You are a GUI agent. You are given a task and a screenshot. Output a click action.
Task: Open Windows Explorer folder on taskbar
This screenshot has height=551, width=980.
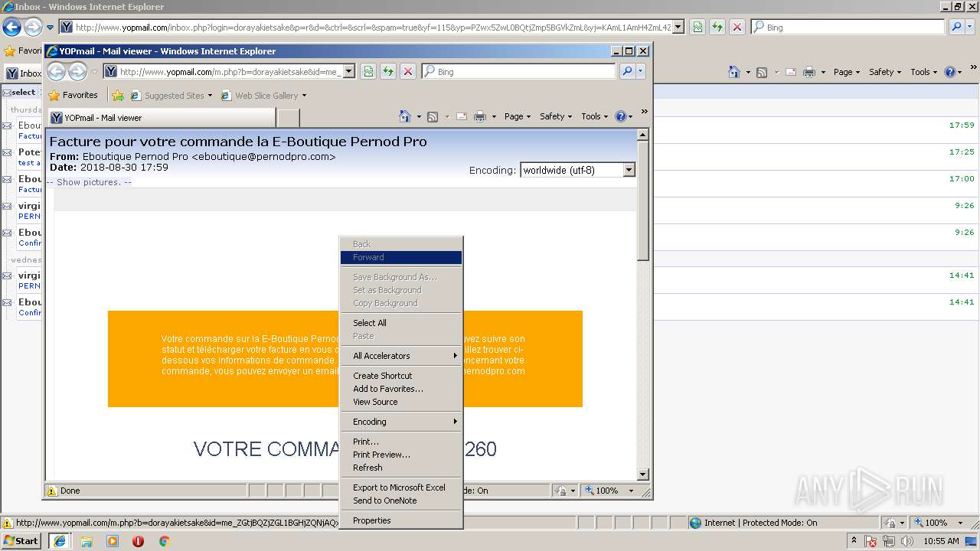(87, 541)
